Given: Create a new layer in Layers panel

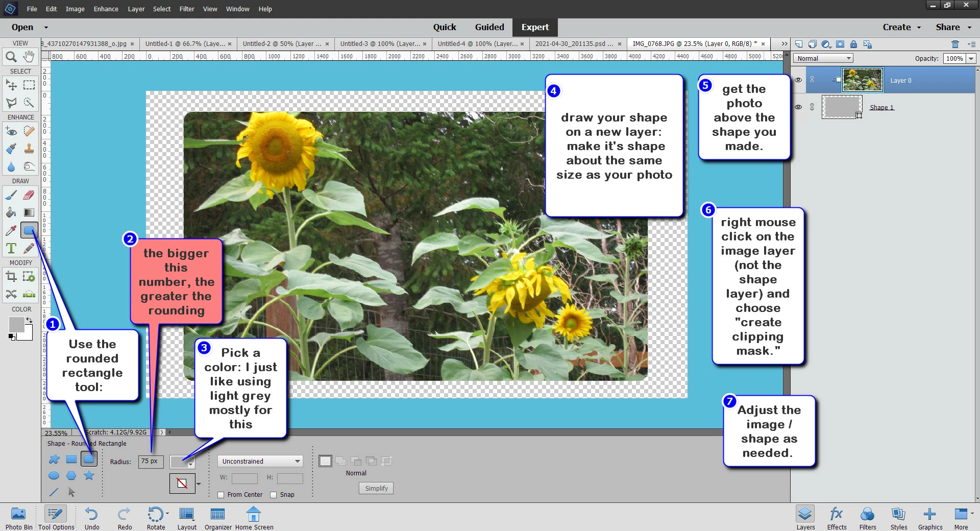Looking at the screenshot, I should click(799, 44).
